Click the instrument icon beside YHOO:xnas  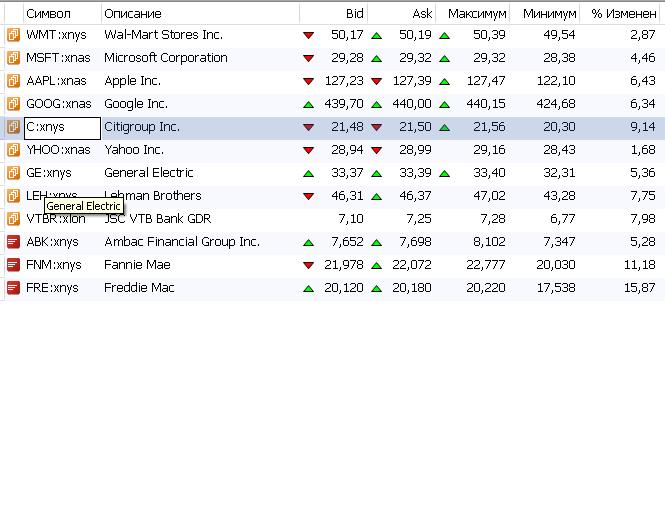click(13, 150)
